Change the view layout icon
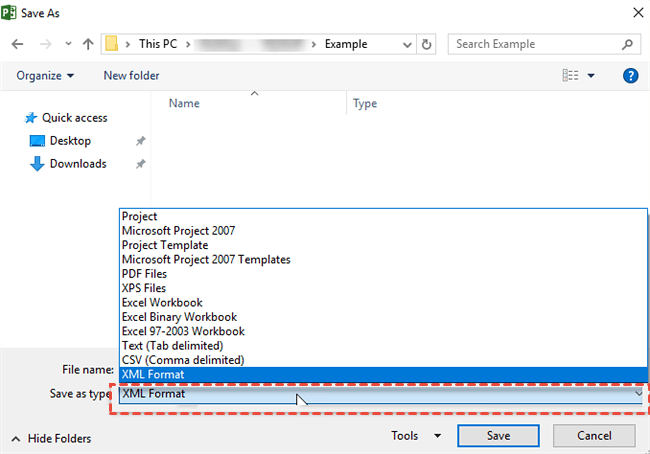The height and width of the screenshot is (454, 650). click(570, 75)
